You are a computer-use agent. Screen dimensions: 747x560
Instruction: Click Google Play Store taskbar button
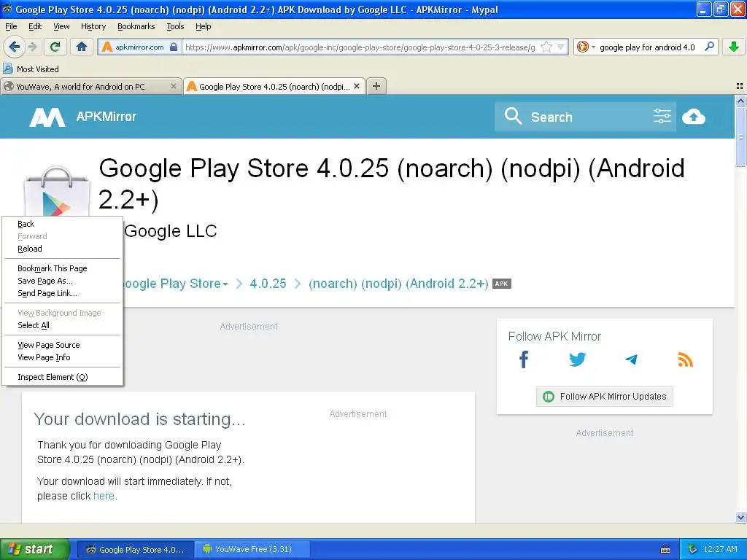coord(135,549)
